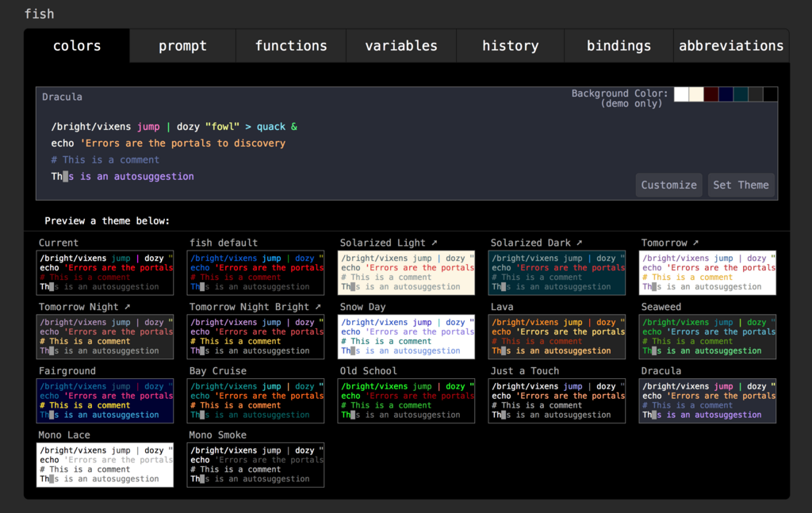Click the Set Theme button

(741, 185)
